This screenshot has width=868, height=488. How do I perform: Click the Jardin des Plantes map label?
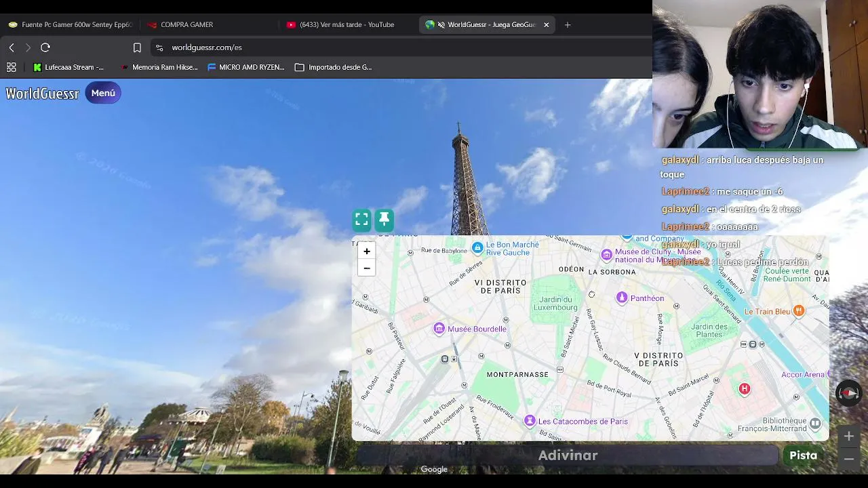click(709, 331)
